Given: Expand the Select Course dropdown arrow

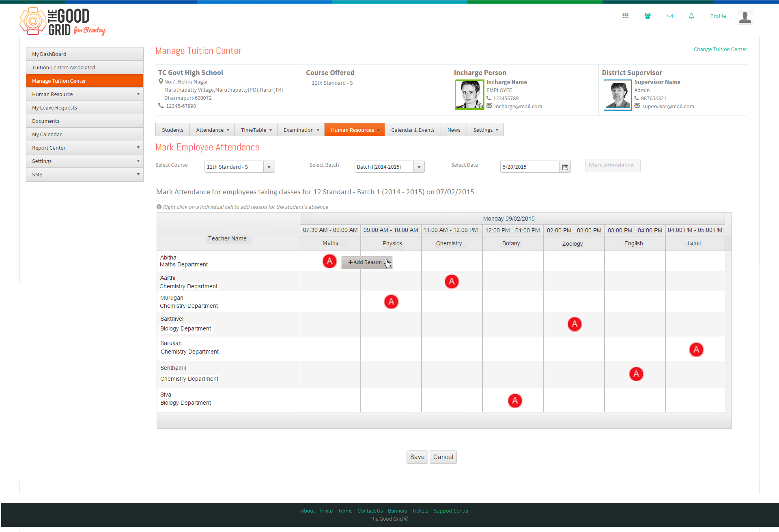Looking at the screenshot, I should click(x=269, y=167).
